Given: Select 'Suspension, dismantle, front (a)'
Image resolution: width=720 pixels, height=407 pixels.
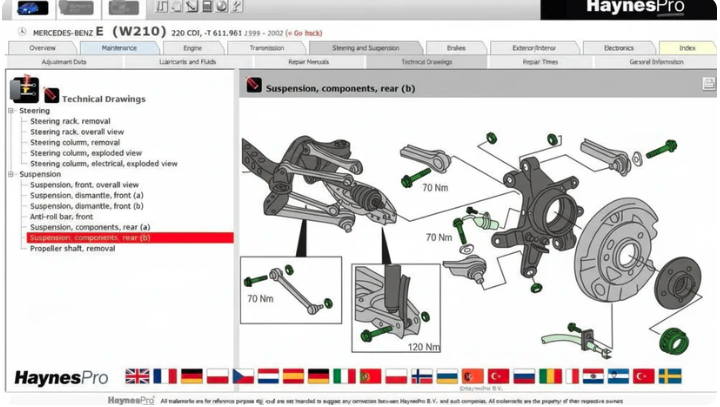Looking at the screenshot, I should (87, 195).
